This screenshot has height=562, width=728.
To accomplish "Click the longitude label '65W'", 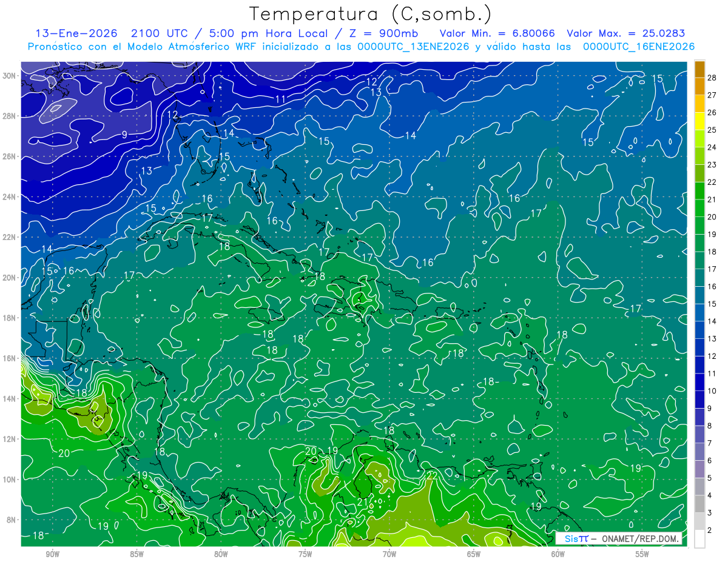I will pyautogui.click(x=474, y=554).
